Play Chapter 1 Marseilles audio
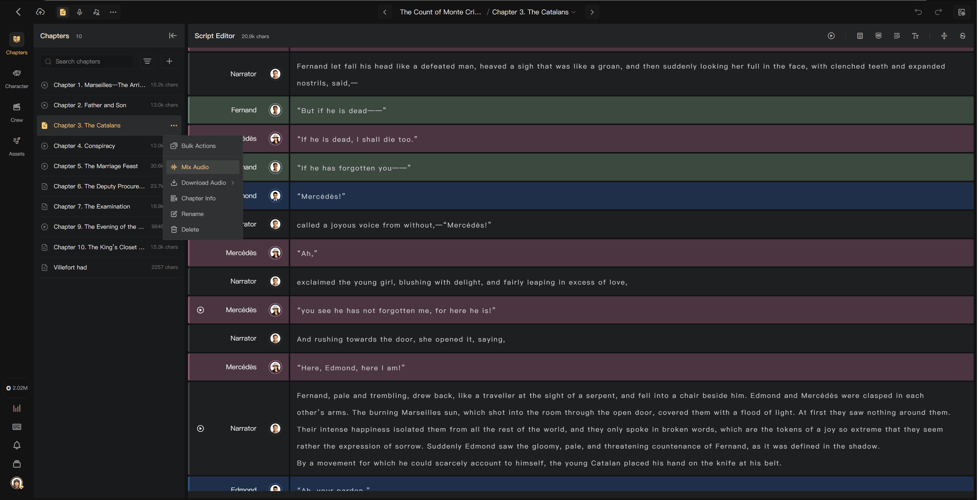 [44, 85]
